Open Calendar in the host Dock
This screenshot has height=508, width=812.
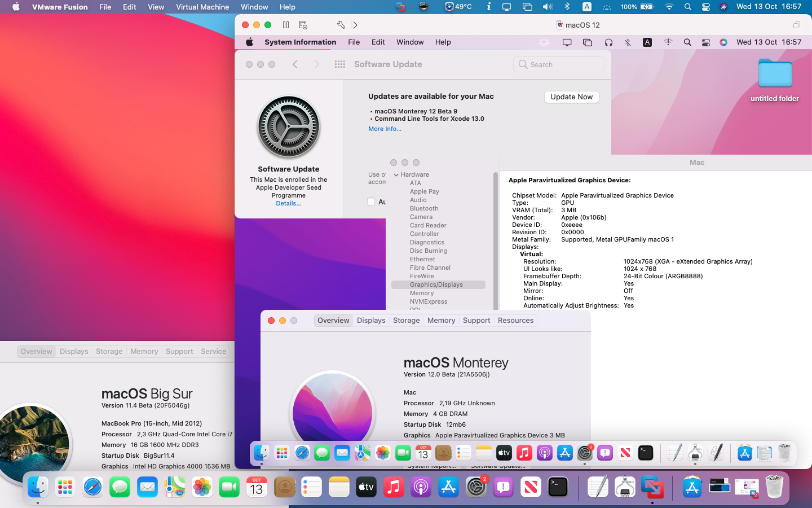257,487
